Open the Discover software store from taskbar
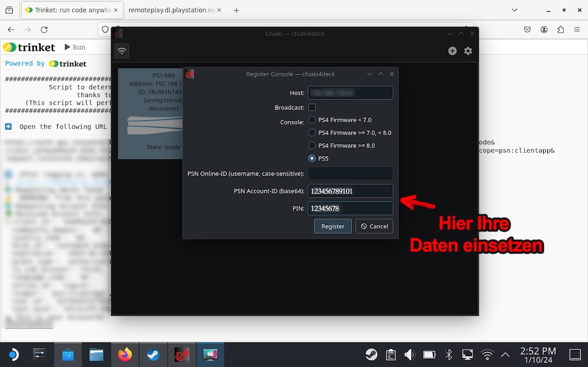The image size is (588, 367). coord(68,354)
